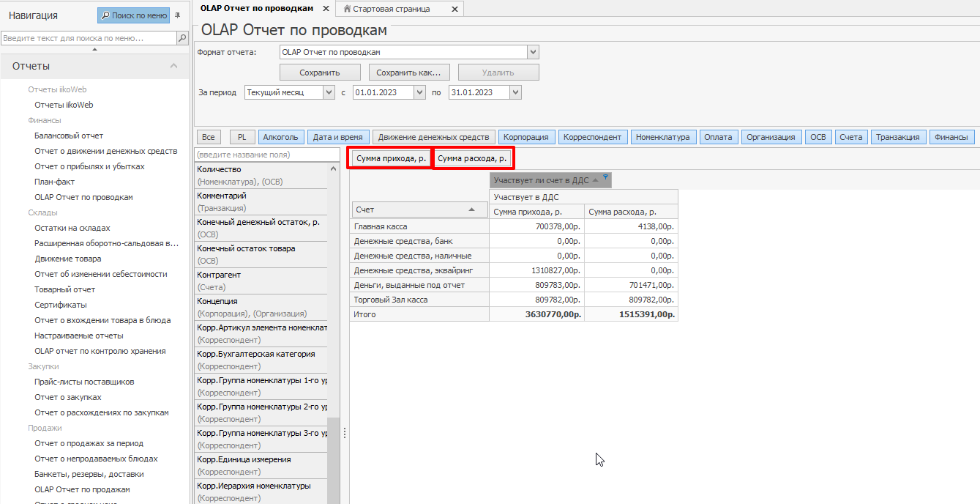The image size is (980, 504).
Task: Open the Текущий месяц period dropdown
Action: [329, 92]
